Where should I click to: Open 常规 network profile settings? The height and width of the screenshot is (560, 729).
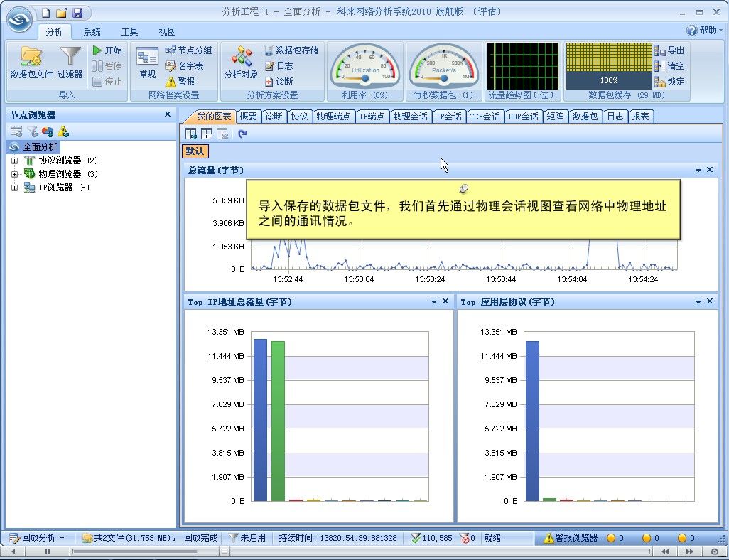[x=147, y=62]
